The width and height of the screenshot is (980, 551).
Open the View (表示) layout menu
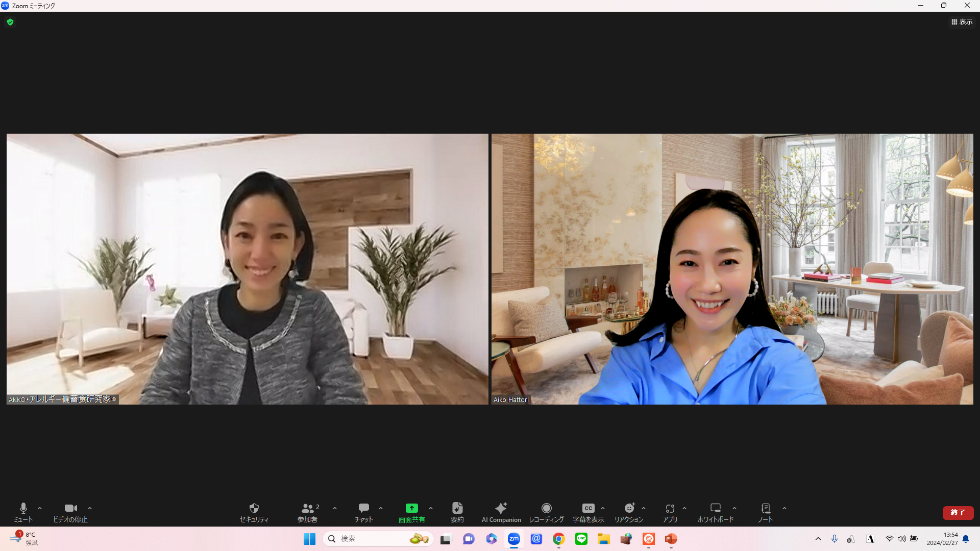coord(962,22)
